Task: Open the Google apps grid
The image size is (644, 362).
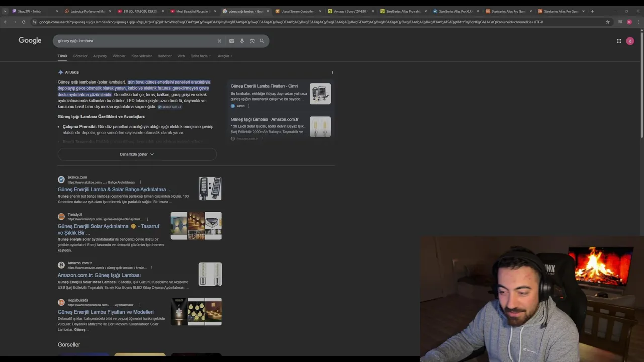Action: point(619,41)
